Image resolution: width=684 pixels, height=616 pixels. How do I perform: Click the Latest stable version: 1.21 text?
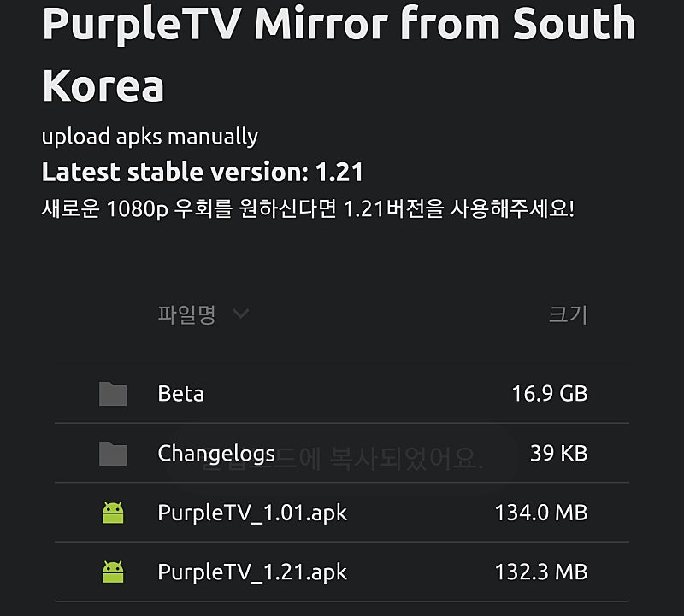(x=203, y=173)
